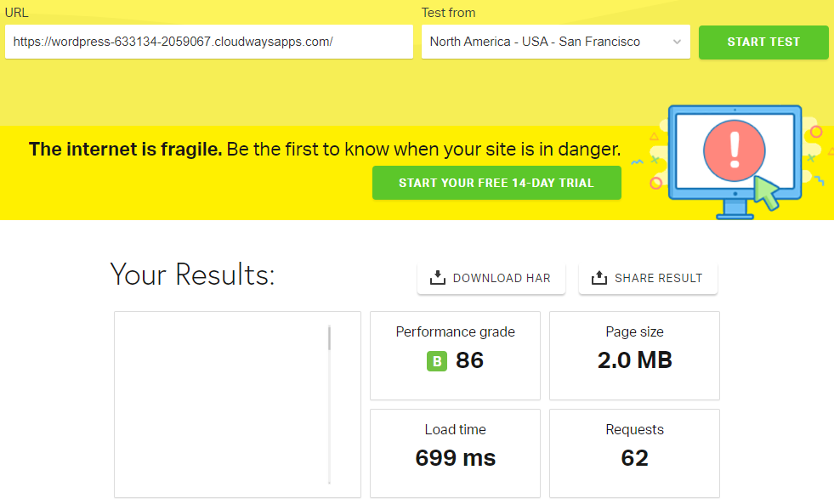
Task: Click the Requests 62 card
Action: tap(634, 453)
